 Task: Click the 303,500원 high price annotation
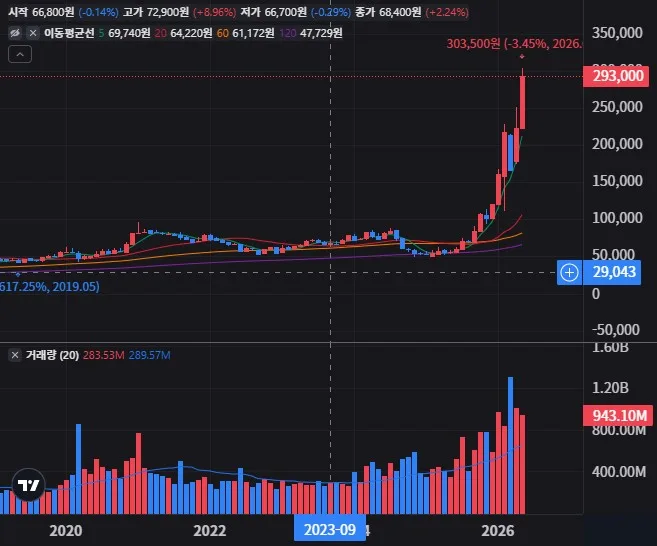pyautogui.click(x=515, y=44)
